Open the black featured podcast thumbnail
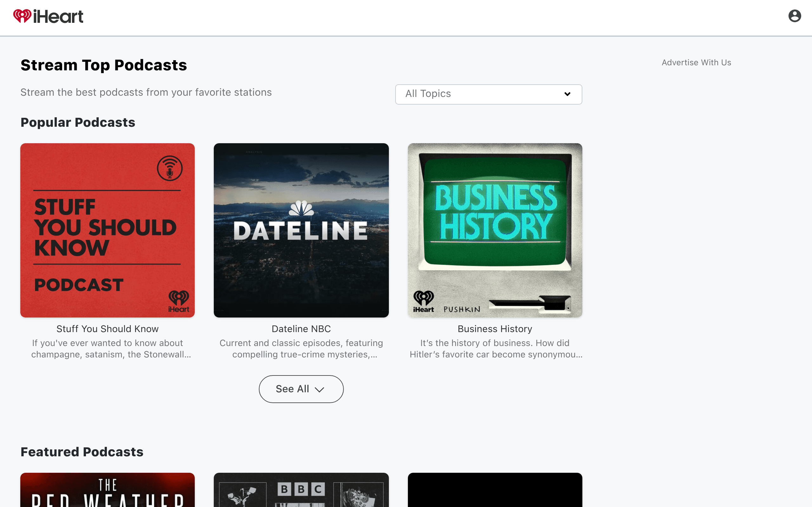The height and width of the screenshot is (507, 812). (495, 490)
